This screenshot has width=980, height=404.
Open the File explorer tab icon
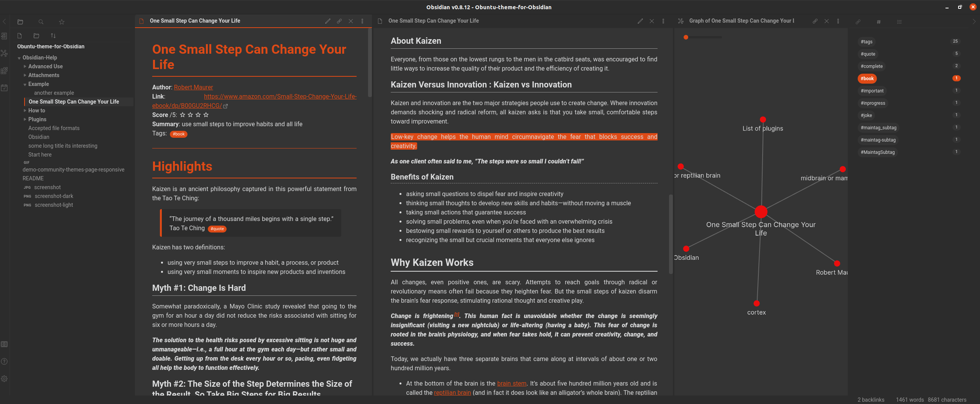[x=20, y=22]
